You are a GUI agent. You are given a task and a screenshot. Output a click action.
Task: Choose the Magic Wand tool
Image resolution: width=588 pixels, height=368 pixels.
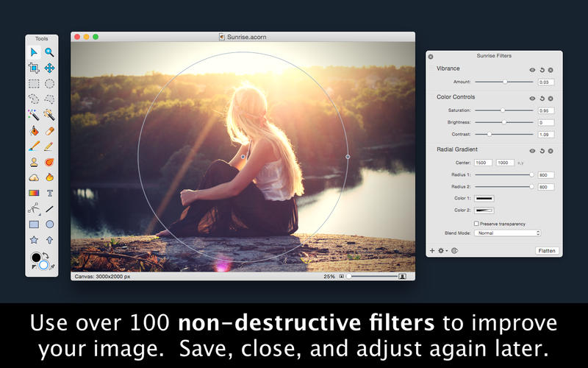tap(34, 115)
